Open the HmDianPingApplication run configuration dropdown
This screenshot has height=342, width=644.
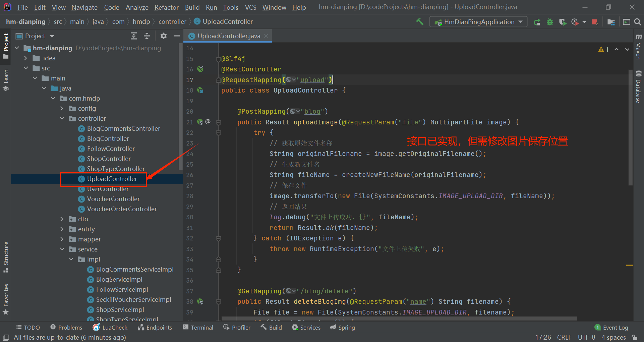(478, 22)
